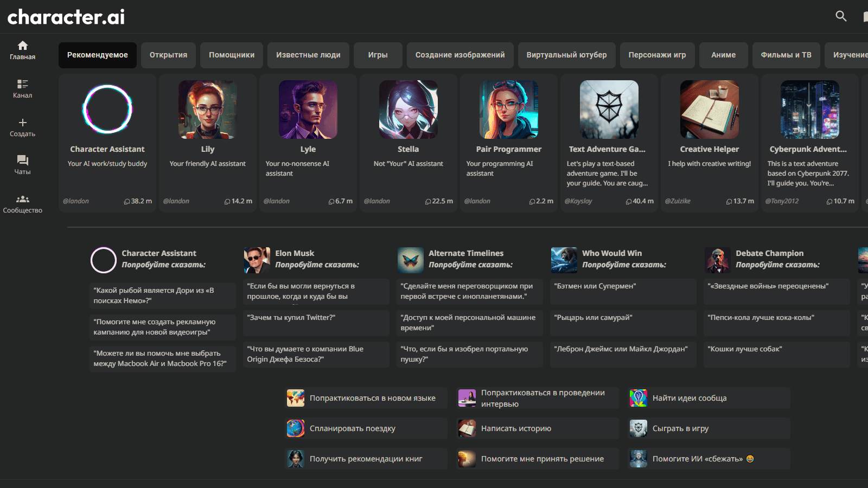868x488 pixels.
Task: Click the Создать plus icon
Action: tap(22, 123)
